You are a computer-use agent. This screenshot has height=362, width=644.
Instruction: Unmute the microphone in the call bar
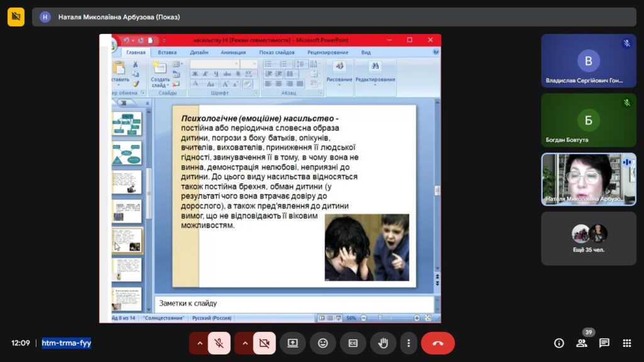pos(219,343)
